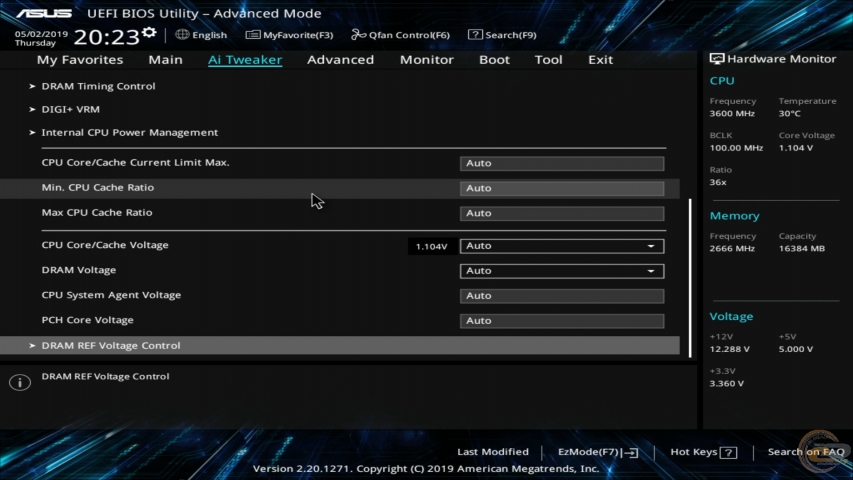
Task: Click the Qfan Control fan icon
Action: (x=358, y=35)
